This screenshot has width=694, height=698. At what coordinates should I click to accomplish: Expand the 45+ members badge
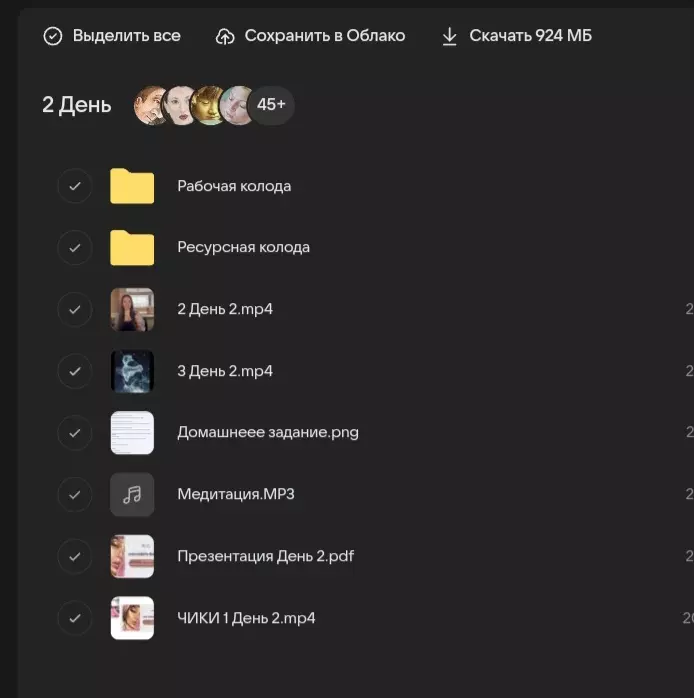point(271,104)
